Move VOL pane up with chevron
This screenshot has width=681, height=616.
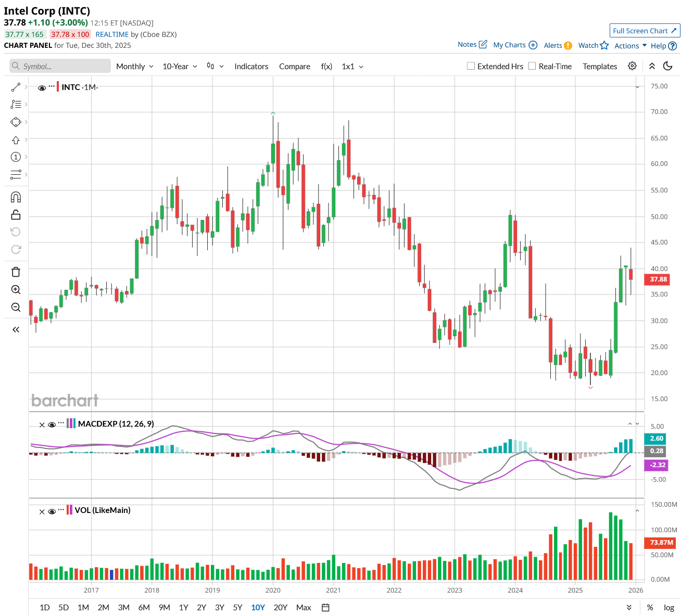[637, 511]
